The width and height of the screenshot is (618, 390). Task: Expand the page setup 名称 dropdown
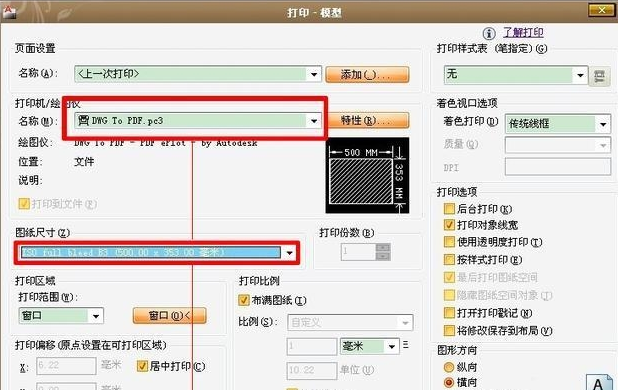click(314, 74)
